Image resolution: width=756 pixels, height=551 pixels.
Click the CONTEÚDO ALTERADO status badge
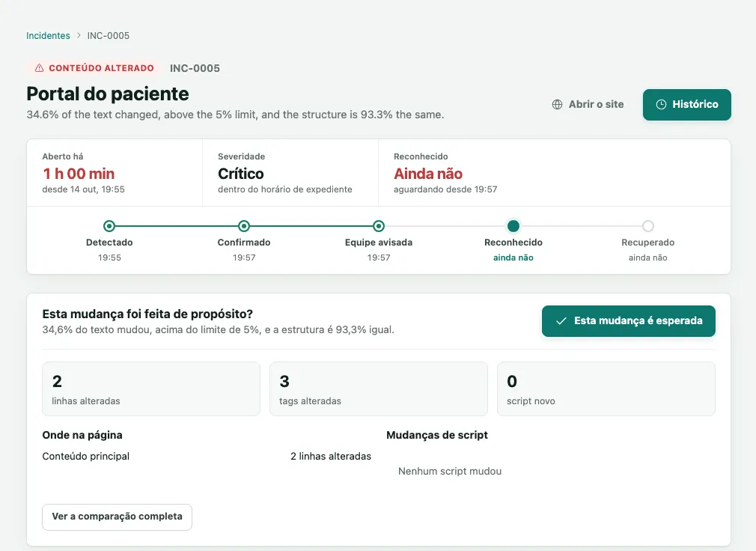click(x=94, y=68)
